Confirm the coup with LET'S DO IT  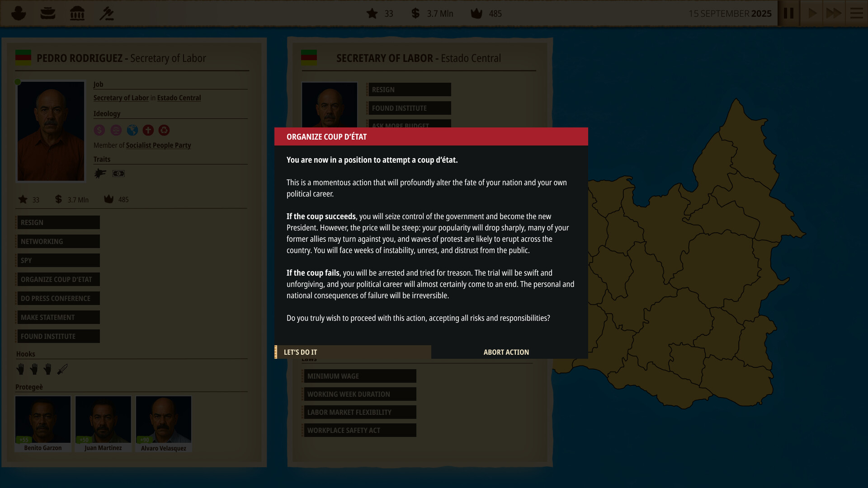pyautogui.click(x=301, y=352)
